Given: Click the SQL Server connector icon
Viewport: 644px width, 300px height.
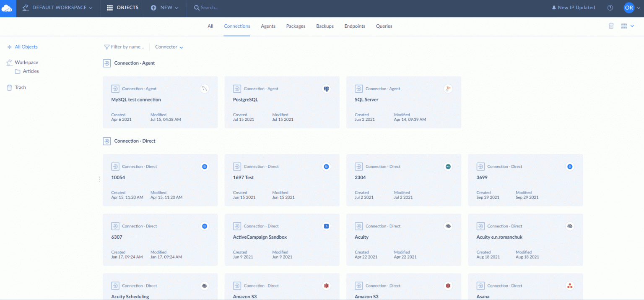Looking at the screenshot, I should pyautogui.click(x=448, y=89).
